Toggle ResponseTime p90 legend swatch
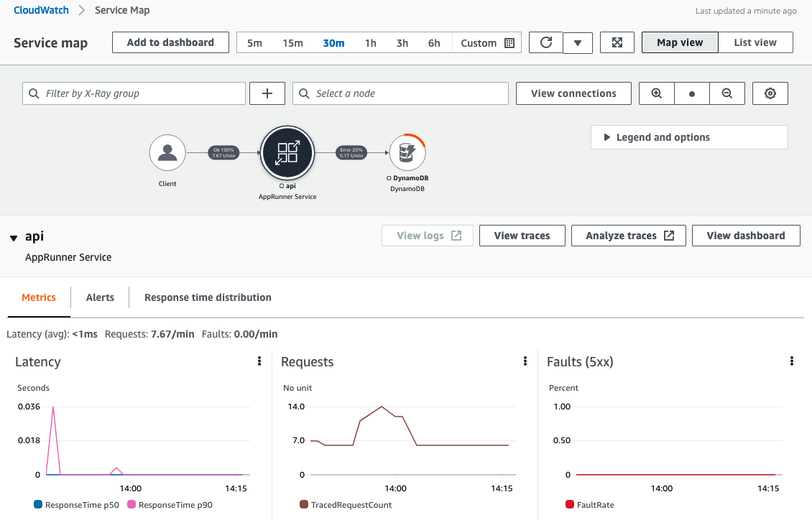This screenshot has width=812, height=520. (132, 504)
